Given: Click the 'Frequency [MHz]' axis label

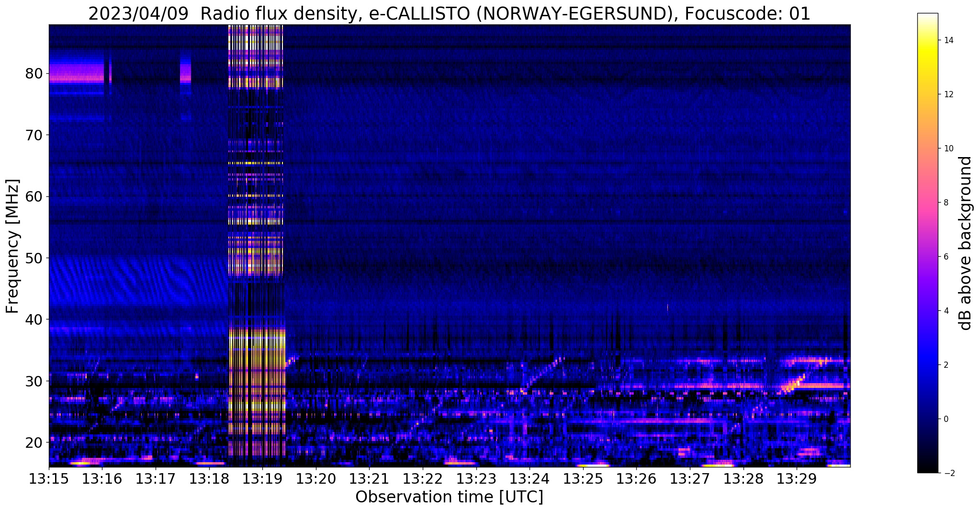Looking at the screenshot, I should pyautogui.click(x=13, y=246).
